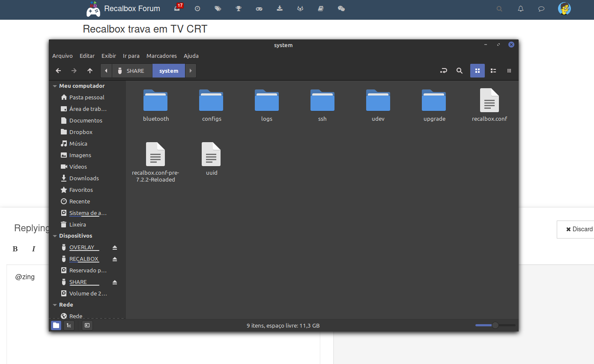Open file search with magnifier icon
This screenshot has height=364, width=594.
pos(460,71)
